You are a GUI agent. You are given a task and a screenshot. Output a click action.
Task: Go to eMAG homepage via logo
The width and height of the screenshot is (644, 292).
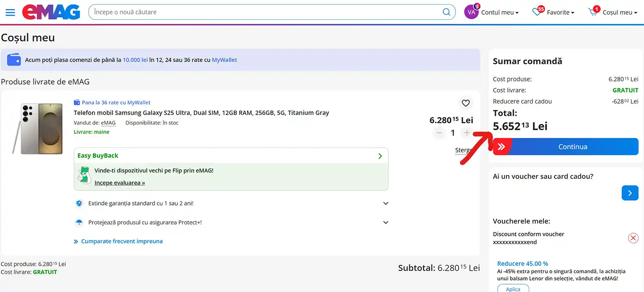tap(51, 12)
